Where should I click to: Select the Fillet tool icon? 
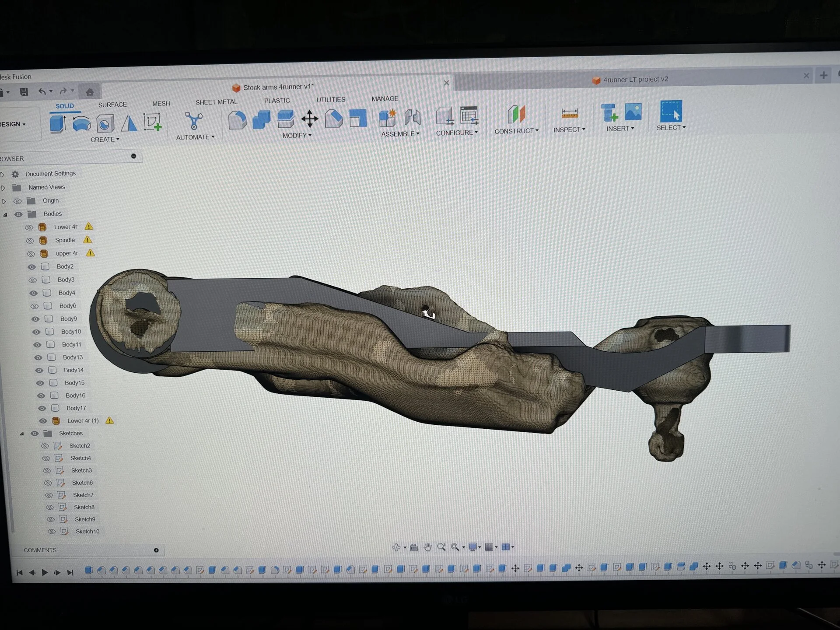tap(237, 120)
